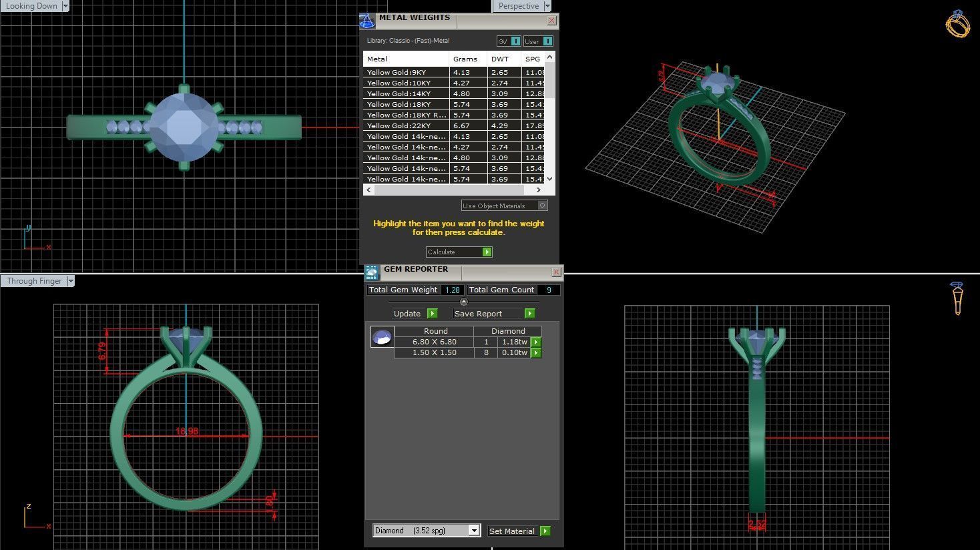This screenshot has height=550, width=980.
Task: Click the 1.50 X 1.50 gem size cell
Action: (x=434, y=352)
